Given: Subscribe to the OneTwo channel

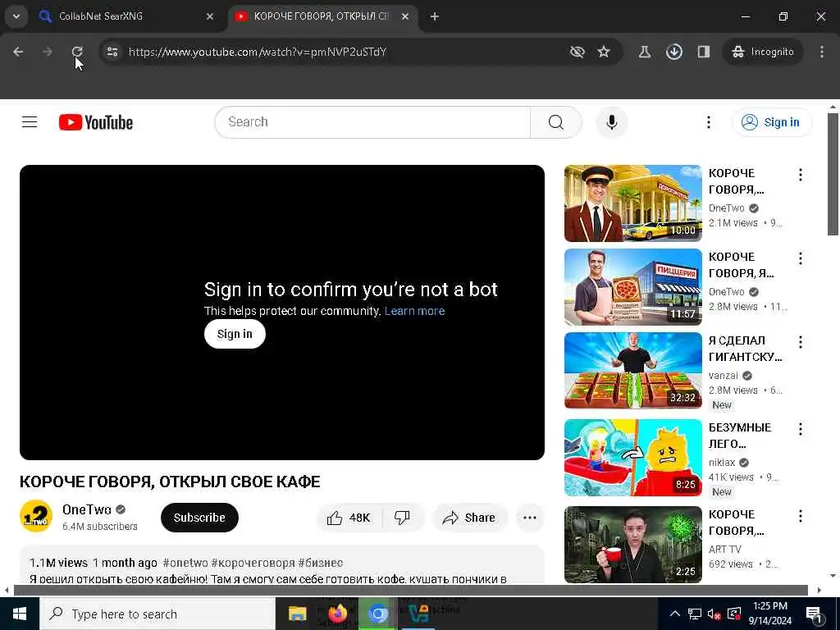Looking at the screenshot, I should click(x=199, y=518).
